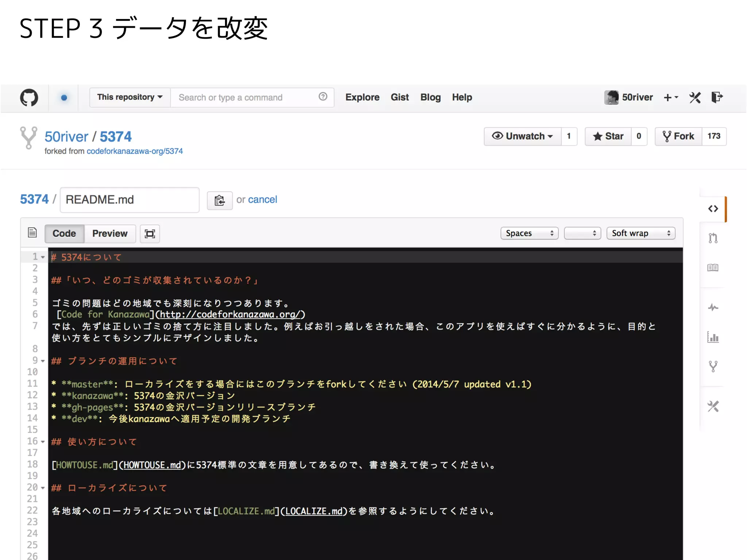Image resolution: width=747 pixels, height=560 pixels.
Task: Click the file document icon in editor toolbar
Action: coord(32,233)
